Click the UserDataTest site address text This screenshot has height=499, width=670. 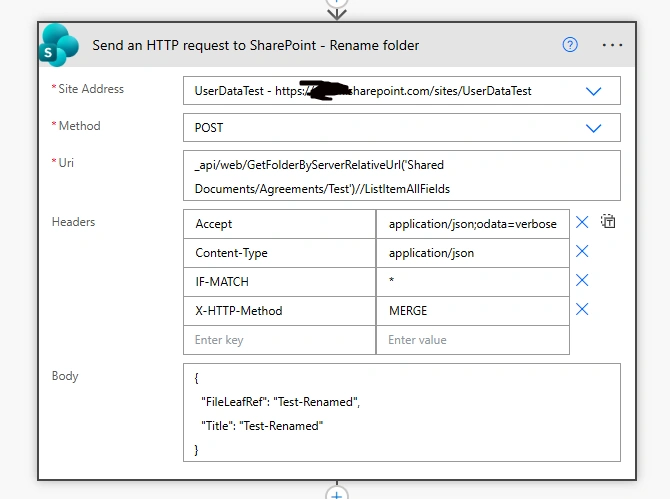pos(363,91)
